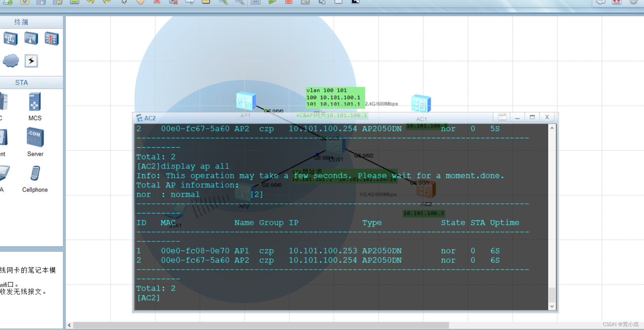Select the AC1 controller on canvas

click(x=421, y=104)
